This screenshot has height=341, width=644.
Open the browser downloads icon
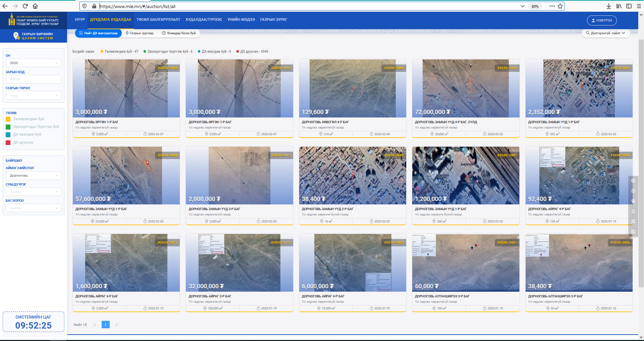coord(609,6)
